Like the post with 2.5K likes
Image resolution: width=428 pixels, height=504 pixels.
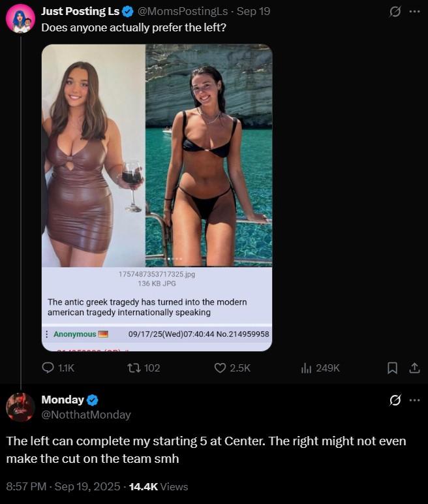click(221, 368)
